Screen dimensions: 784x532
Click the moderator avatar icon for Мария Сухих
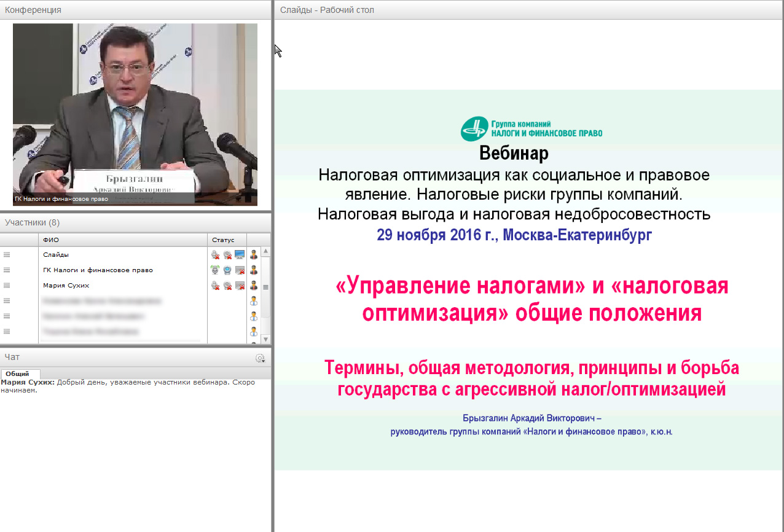(253, 285)
